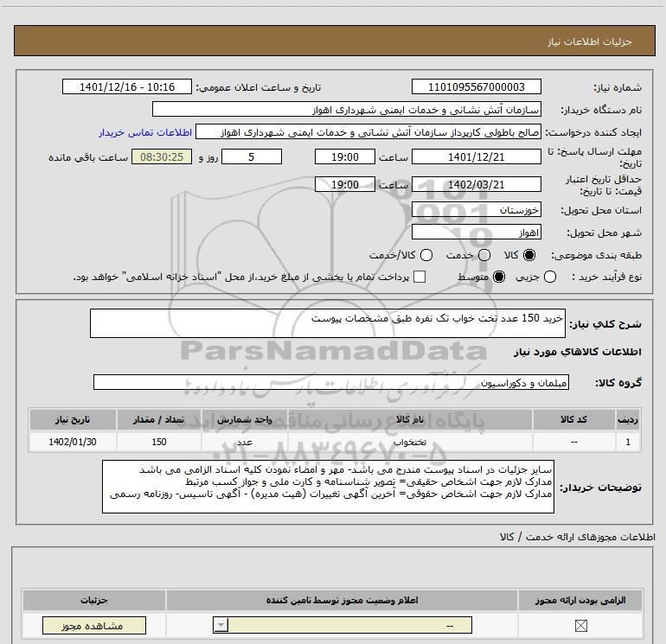This screenshot has height=644, width=666.
Task: Click the response deadline time 19:00
Action: 345,156
